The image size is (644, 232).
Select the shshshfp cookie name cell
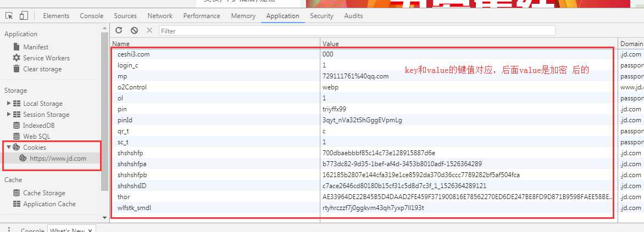tap(216, 153)
